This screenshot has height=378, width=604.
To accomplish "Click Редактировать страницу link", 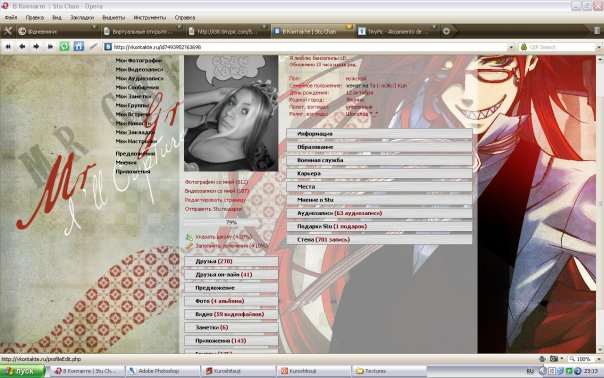I will pos(215,200).
